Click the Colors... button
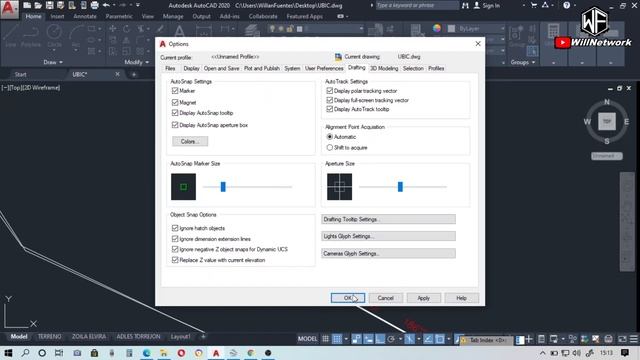This screenshot has height=360, width=640. (x=190, y=141)
